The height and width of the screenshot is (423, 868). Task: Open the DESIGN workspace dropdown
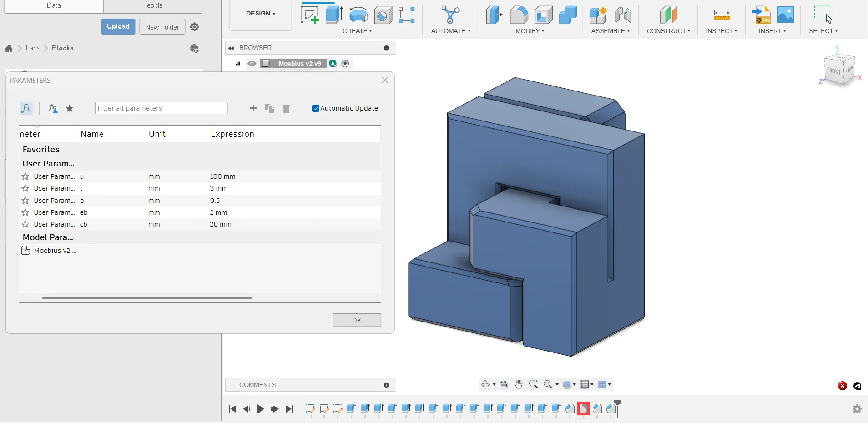point(261,14)
